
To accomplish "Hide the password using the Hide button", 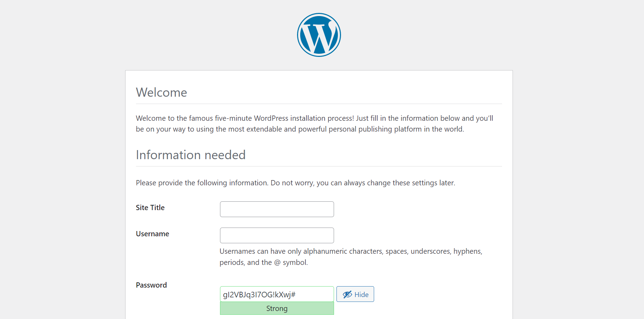I will coord(355,294).
